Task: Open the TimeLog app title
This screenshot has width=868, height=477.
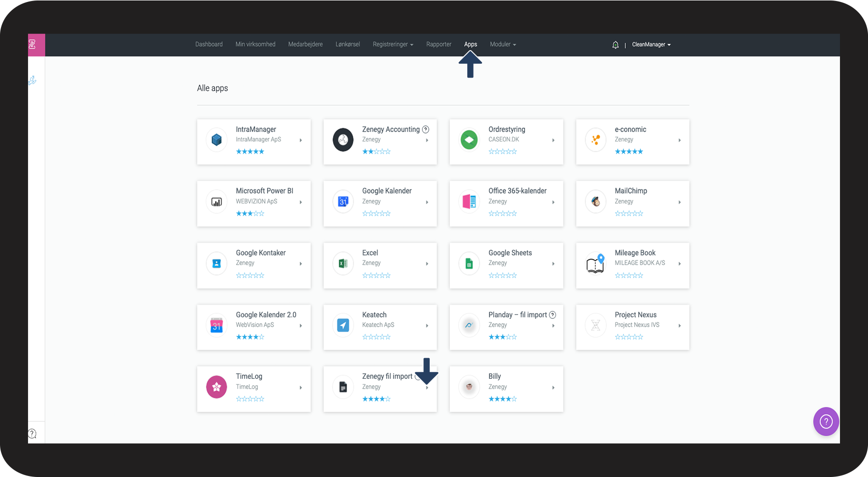Action: 249,376
